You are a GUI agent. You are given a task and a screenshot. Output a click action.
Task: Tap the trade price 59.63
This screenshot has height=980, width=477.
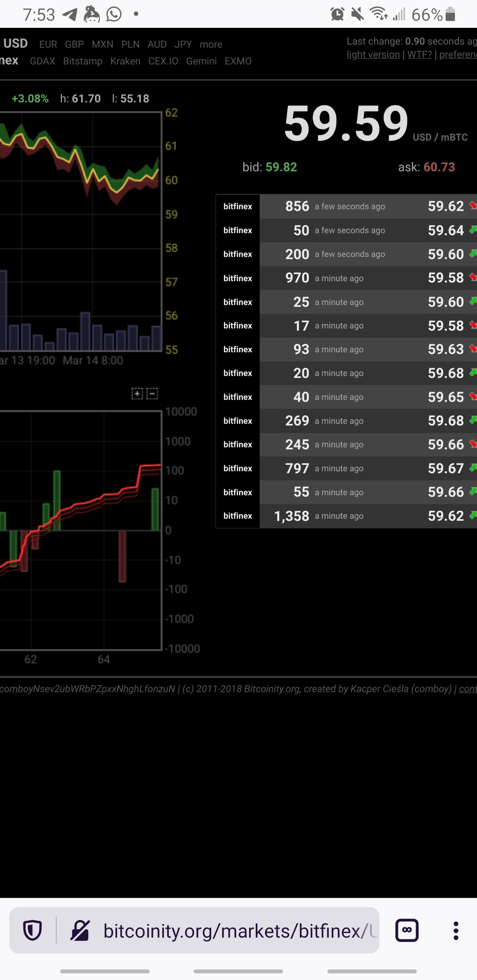446,350
